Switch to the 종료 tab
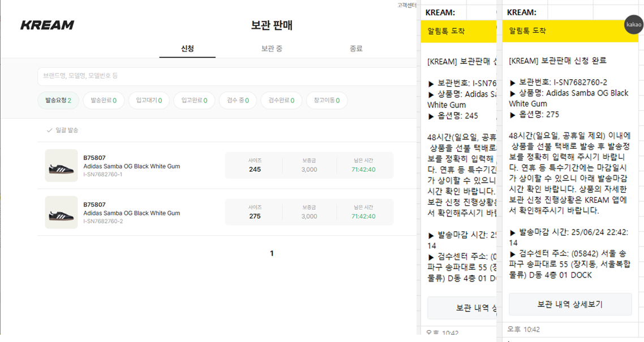This screenshot has height=342, width=644. coord(356,49)
